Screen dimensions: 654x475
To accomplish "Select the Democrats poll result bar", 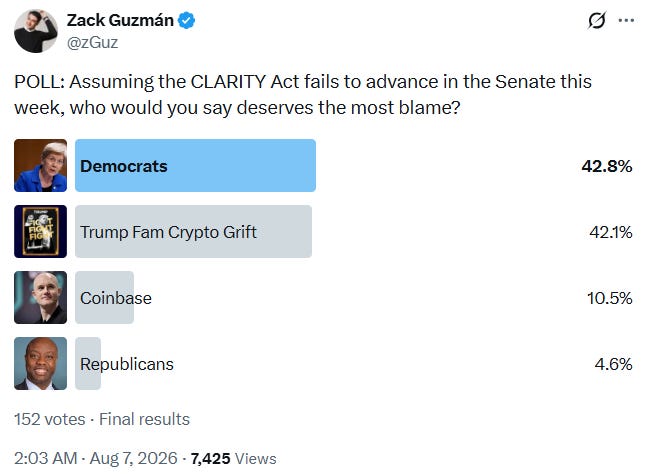I will pyautogui.click(x=195, y=166).
